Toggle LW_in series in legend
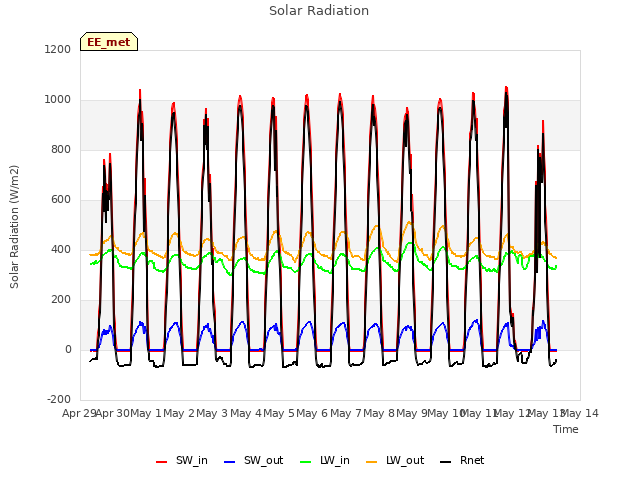 pos(325,460)
